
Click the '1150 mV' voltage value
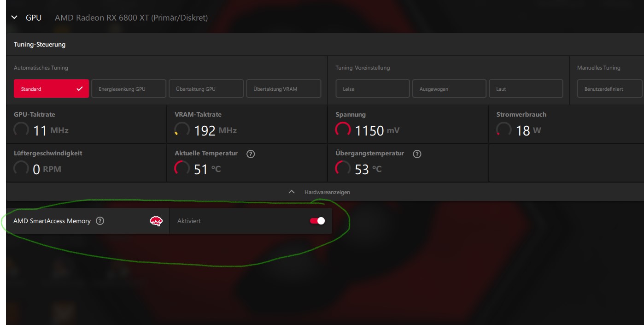[377, 130]
